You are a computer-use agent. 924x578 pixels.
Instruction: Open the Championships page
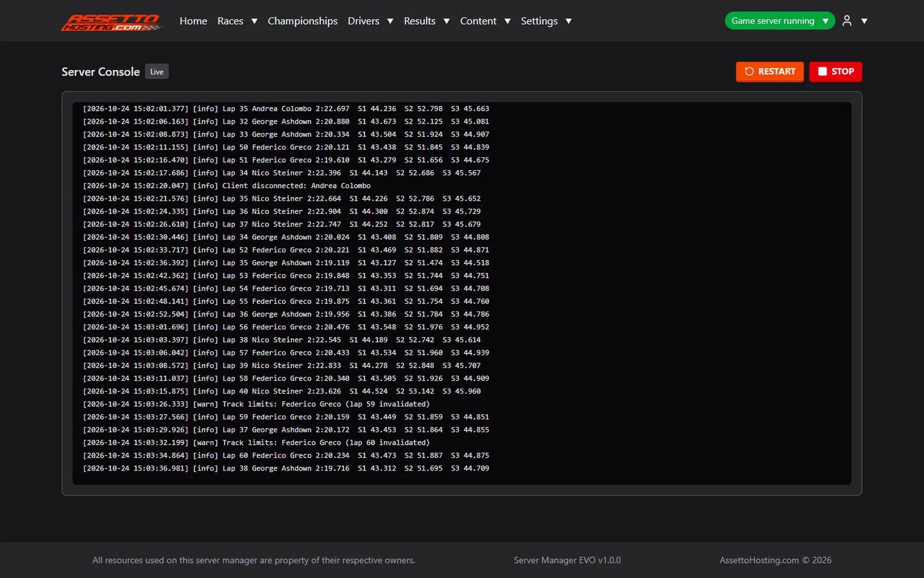tap(302, 21)
